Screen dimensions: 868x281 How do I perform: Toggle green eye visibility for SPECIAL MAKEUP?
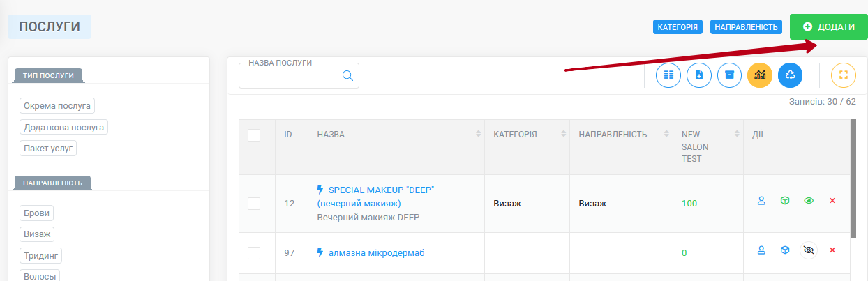(x=809, y=201)
